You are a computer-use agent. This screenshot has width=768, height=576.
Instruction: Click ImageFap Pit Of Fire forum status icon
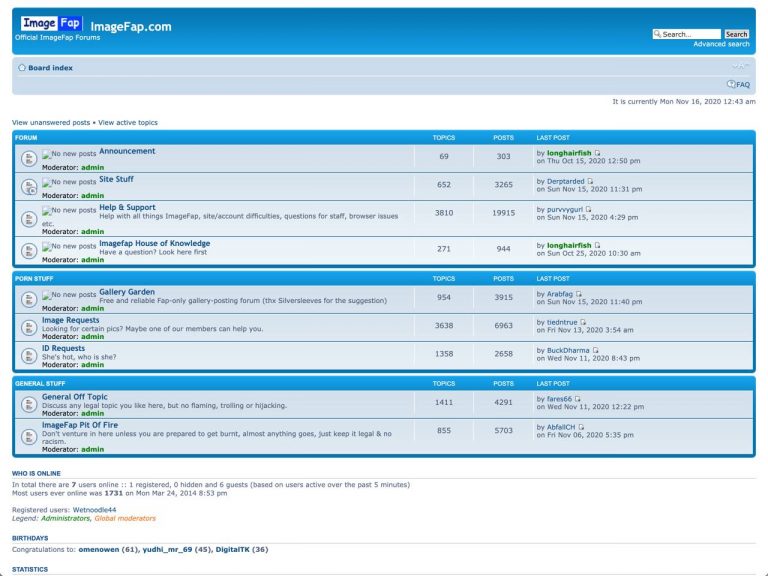(29, 436)
